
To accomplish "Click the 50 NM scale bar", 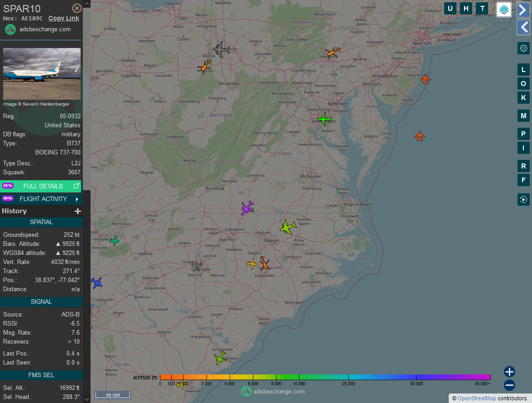I will [113, 395].
